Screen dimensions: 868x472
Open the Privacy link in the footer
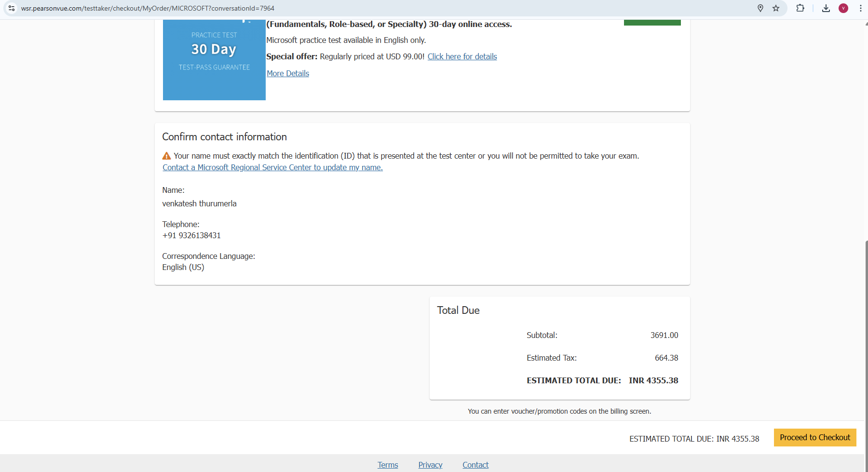pos(430,464)
